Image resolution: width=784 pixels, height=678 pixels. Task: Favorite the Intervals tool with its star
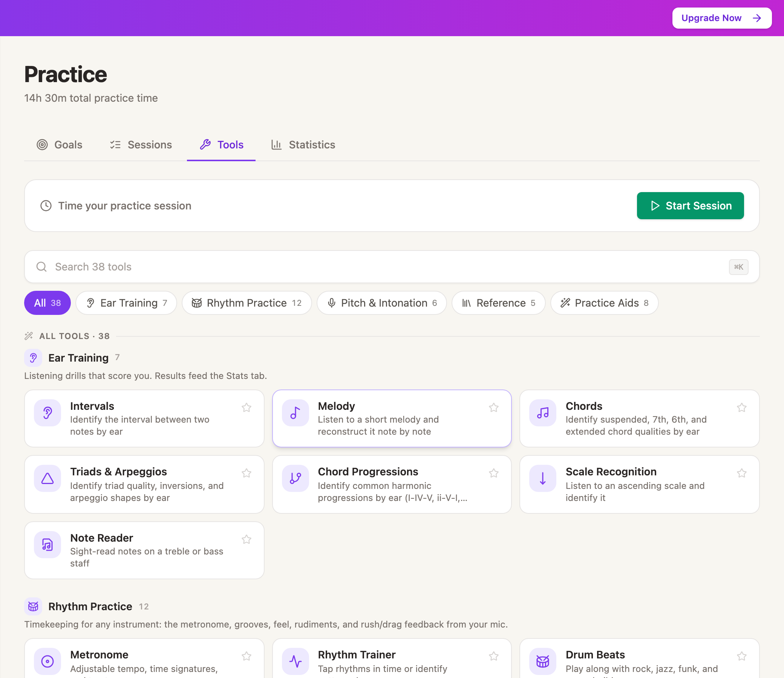247,408
